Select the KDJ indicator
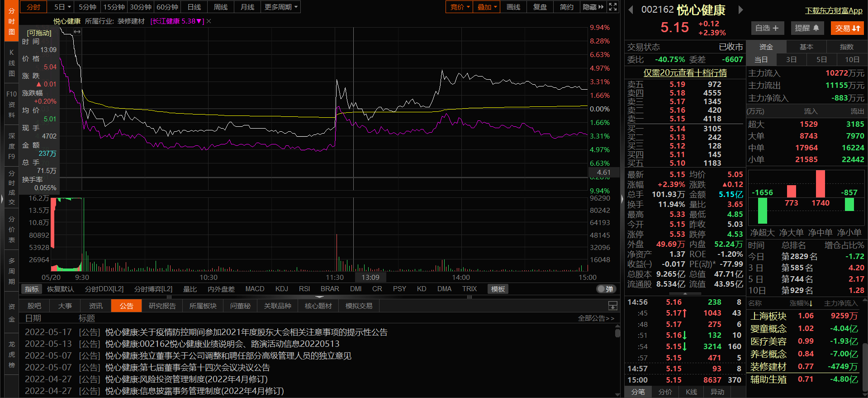This screenshot has width=868, height=398. (x=282, y=289)
